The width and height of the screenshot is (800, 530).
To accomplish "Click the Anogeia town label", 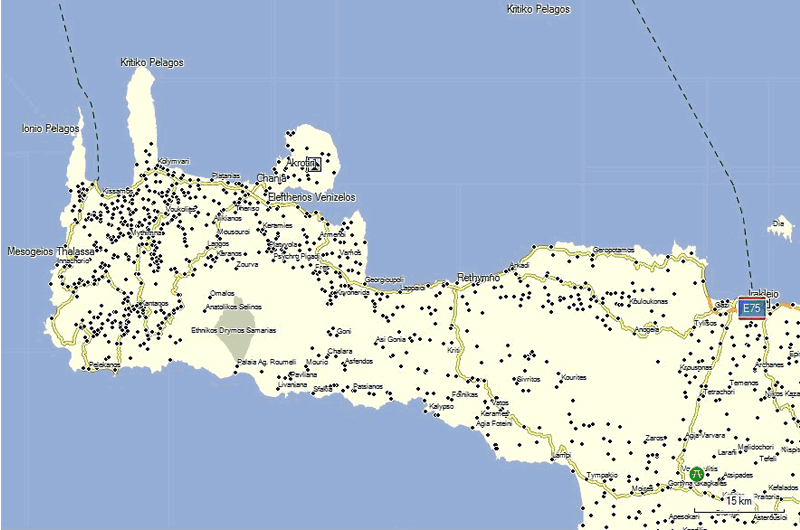I will coord(647,328).
